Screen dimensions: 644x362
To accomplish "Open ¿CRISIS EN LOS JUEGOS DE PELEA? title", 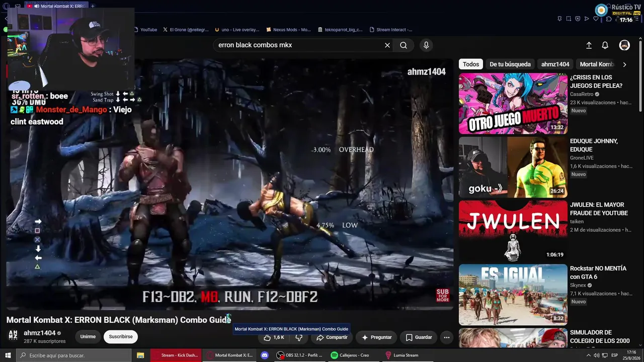I will pos(596,81).
